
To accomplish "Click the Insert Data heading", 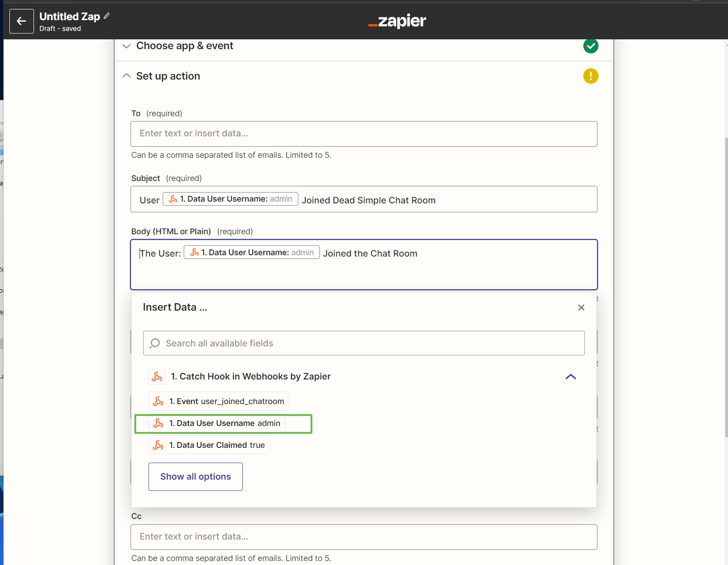I will [x=175, y=307].
